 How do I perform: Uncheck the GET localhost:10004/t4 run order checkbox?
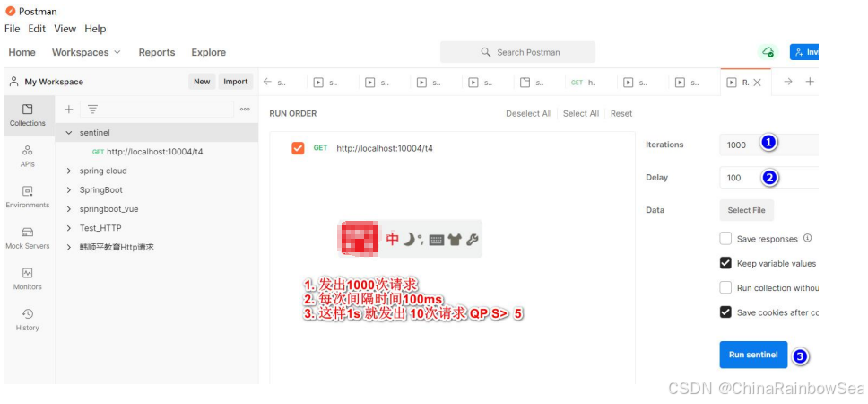point(298,148)
